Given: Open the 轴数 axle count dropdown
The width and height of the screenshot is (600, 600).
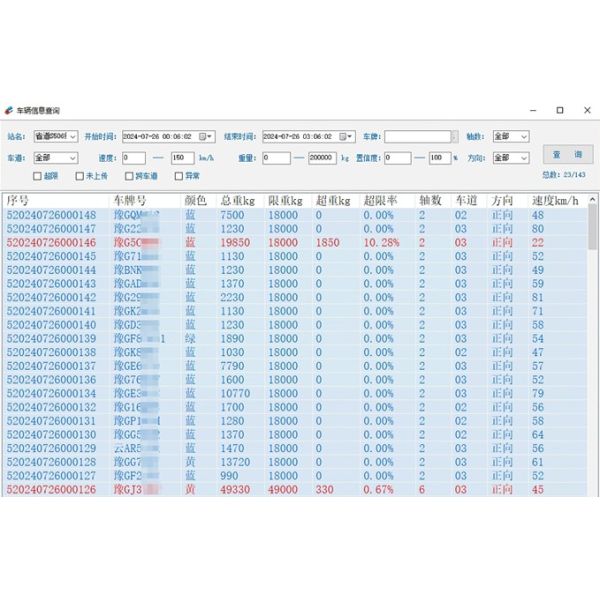Looking at the screenshot, I should (524, 136).
